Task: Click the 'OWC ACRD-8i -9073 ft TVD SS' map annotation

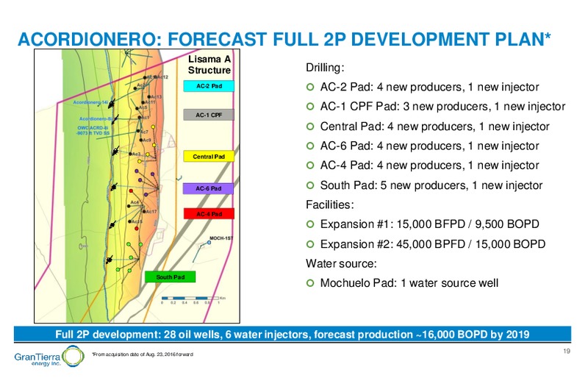Action: coord(93,130)
